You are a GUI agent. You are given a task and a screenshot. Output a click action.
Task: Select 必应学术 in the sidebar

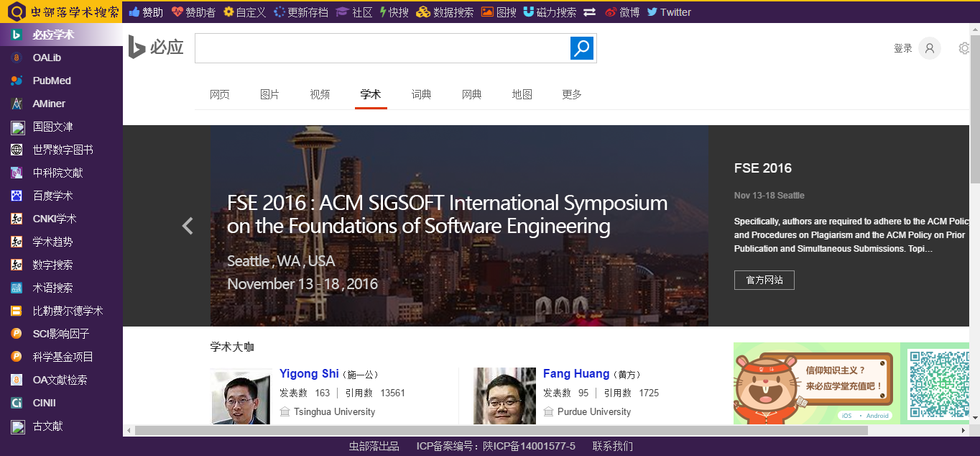(x=61, y=35)
